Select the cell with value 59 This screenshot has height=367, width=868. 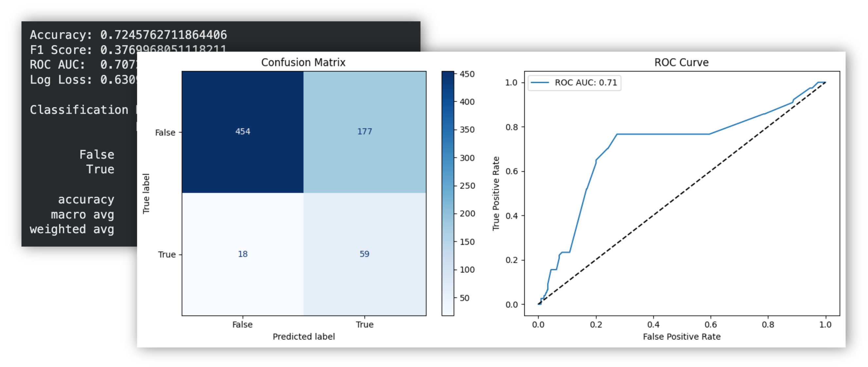click(x=365, y=254)
